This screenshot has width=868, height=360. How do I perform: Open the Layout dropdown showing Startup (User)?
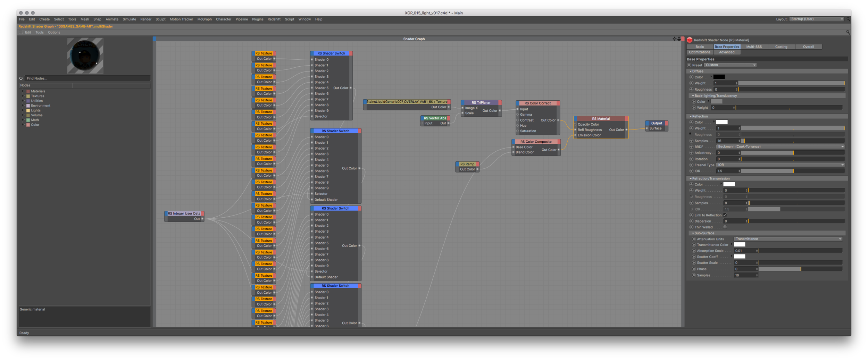817,19
